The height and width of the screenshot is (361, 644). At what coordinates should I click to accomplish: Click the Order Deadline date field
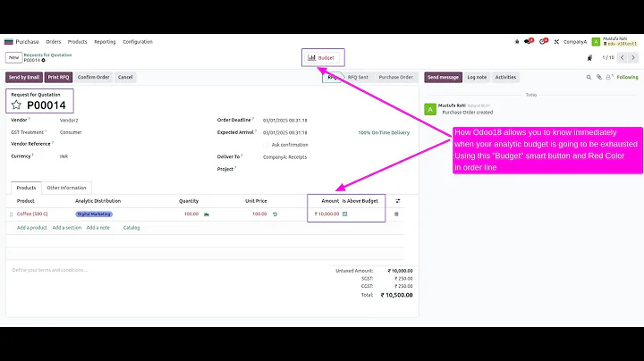[x=285, y=121]
